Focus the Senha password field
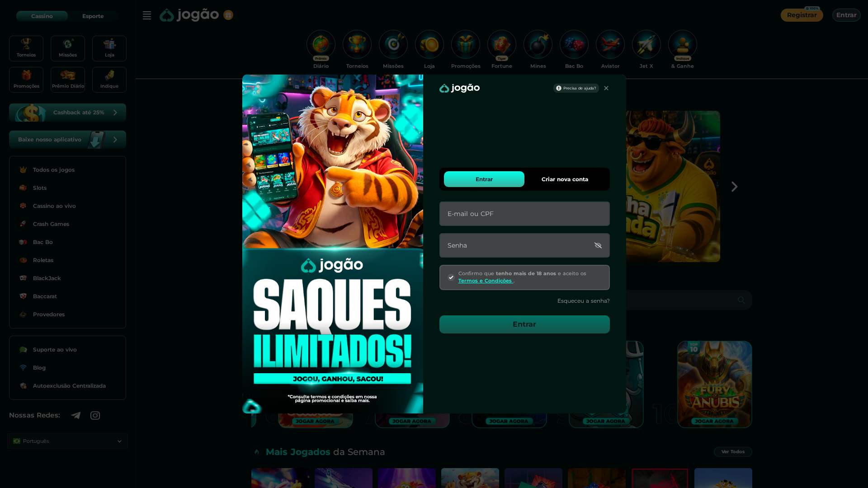Viewport: 868px width, 488px height. click(x=524, y=245)
